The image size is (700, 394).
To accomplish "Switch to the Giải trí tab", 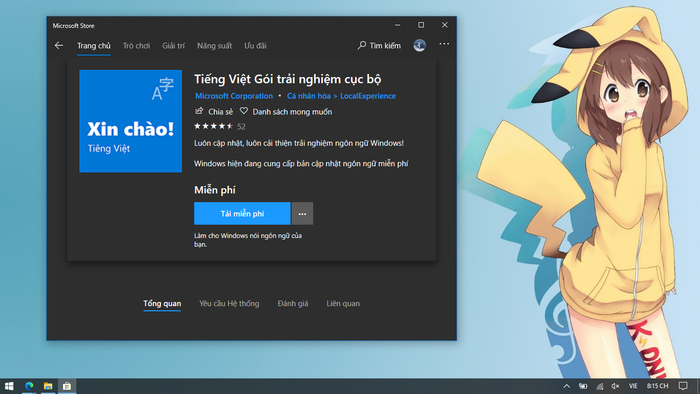I will (x=173, y=46).
